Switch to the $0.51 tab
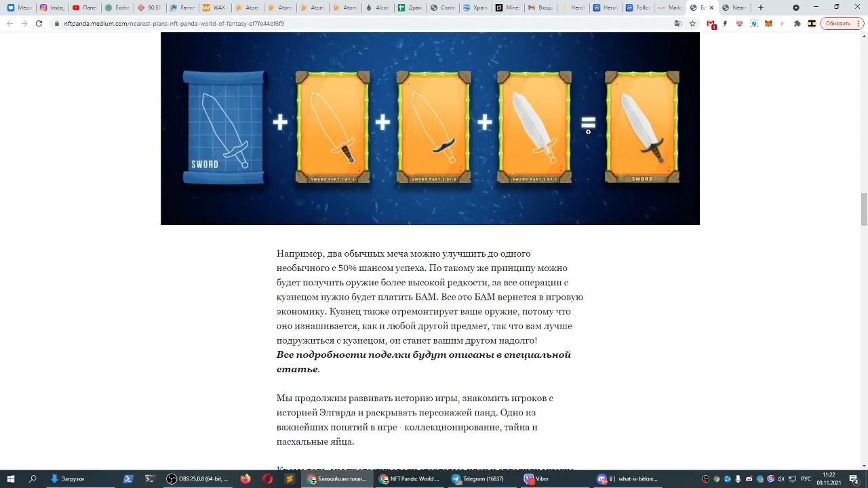Screen dimensions: 868x488 [149, 7]
